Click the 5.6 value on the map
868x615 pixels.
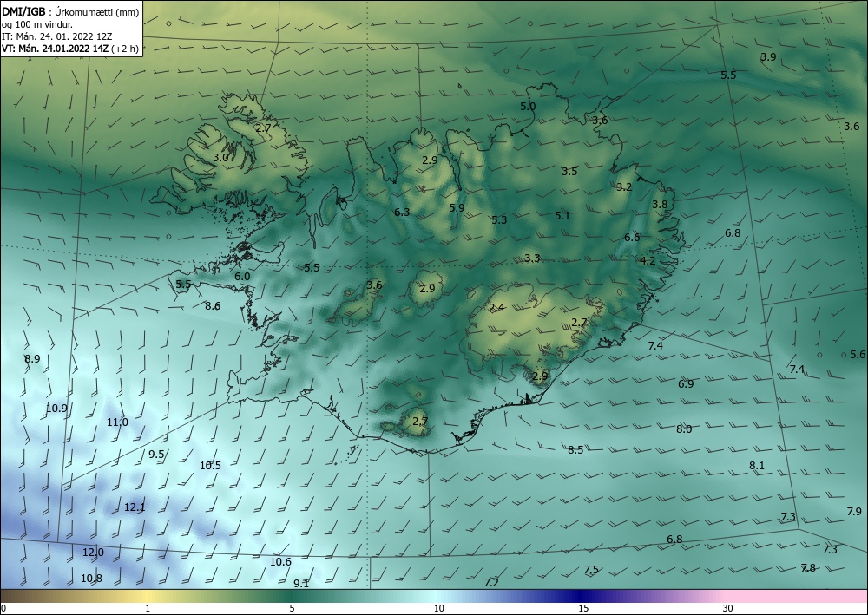point(858,355)
